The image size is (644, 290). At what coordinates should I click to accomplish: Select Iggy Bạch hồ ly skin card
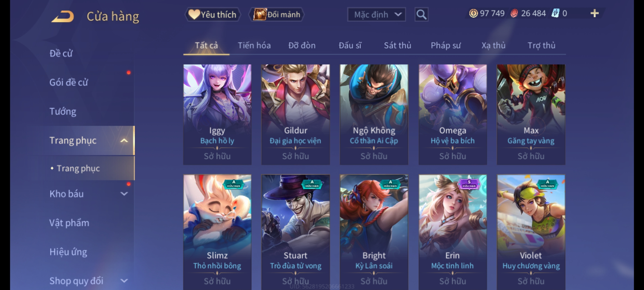point(217,114)
